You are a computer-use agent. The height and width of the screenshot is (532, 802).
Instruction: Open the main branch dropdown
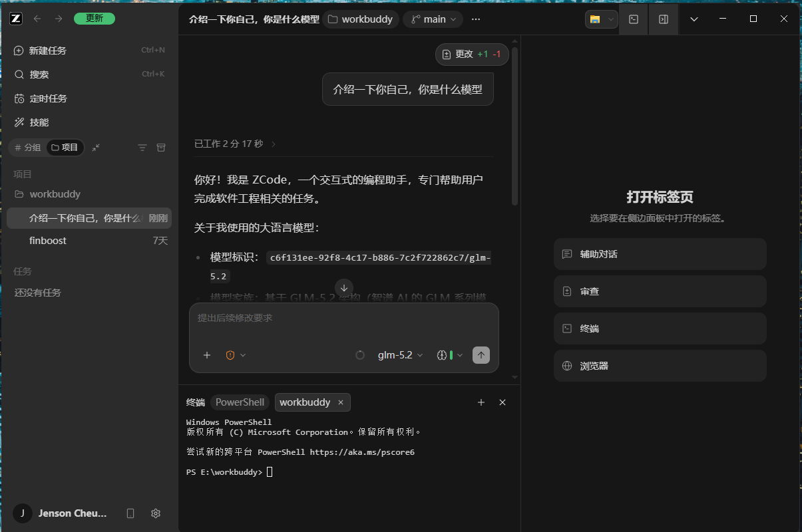[433, 19]
